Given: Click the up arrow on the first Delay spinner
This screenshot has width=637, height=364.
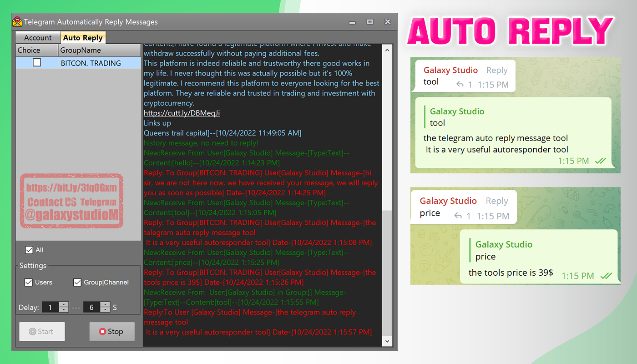Looking at the screenshot, I should (63, 304).
